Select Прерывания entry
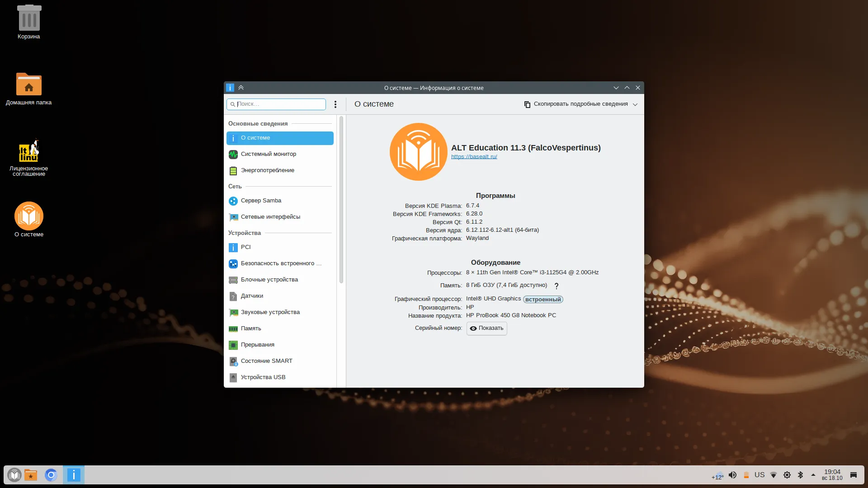Viewport: 868px width, 488px height. point(280,345)
